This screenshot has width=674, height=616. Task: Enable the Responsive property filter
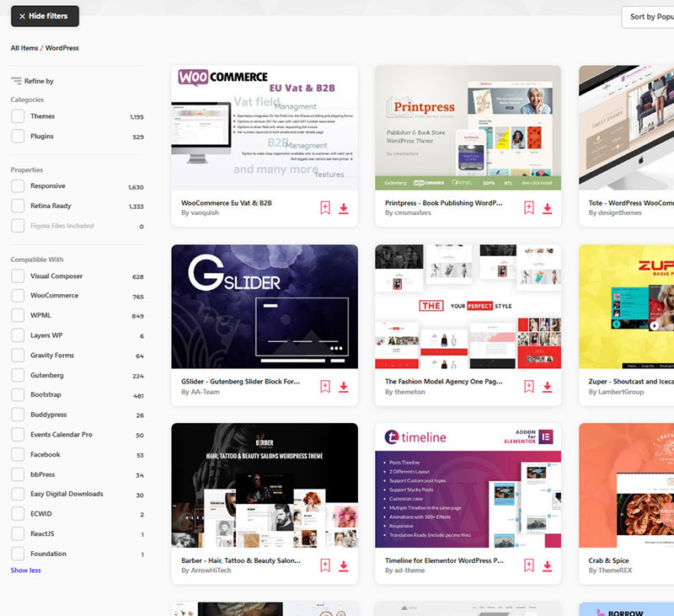click(x=18, y=185)
